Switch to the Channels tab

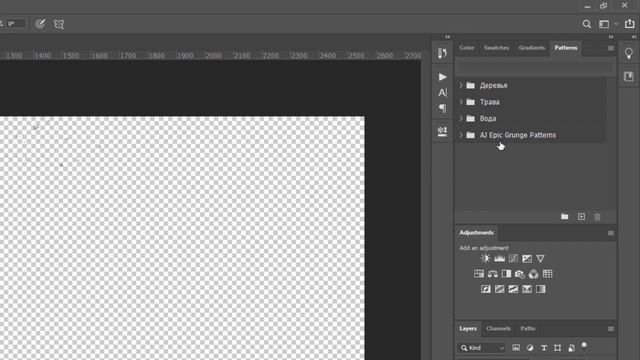click(498, 329)
